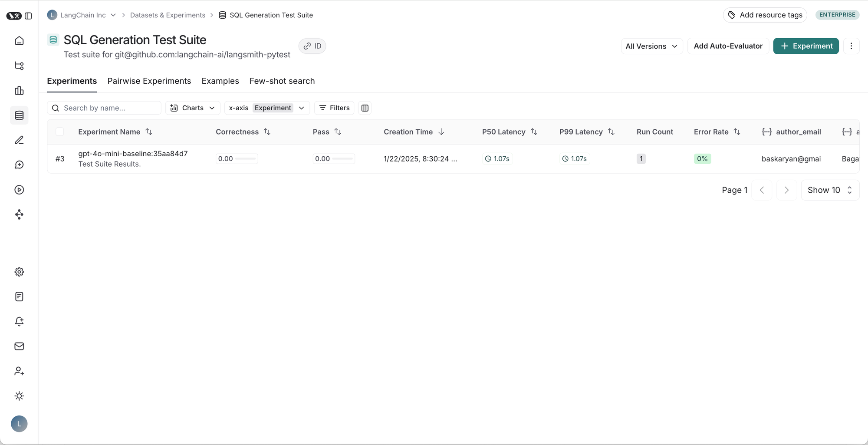This screenshot has width=868, height=445.
Task: Switch to the Examples tab
Action: coord(220,81)
